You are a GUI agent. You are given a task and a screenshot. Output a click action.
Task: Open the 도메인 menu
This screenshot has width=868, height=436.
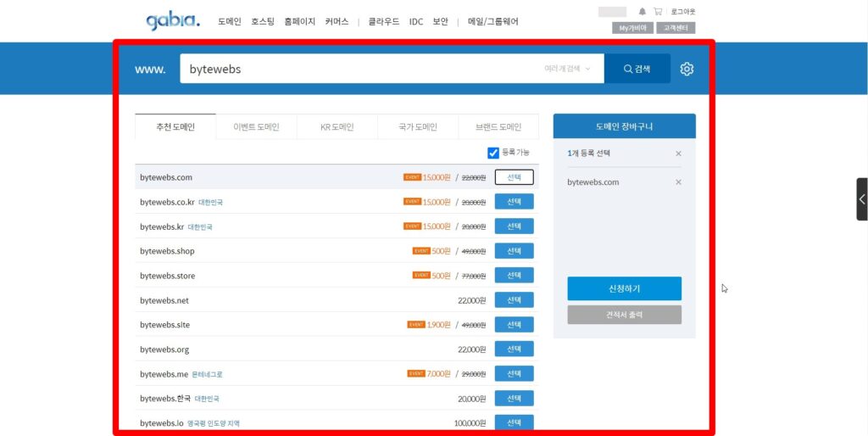pos(229,22)
